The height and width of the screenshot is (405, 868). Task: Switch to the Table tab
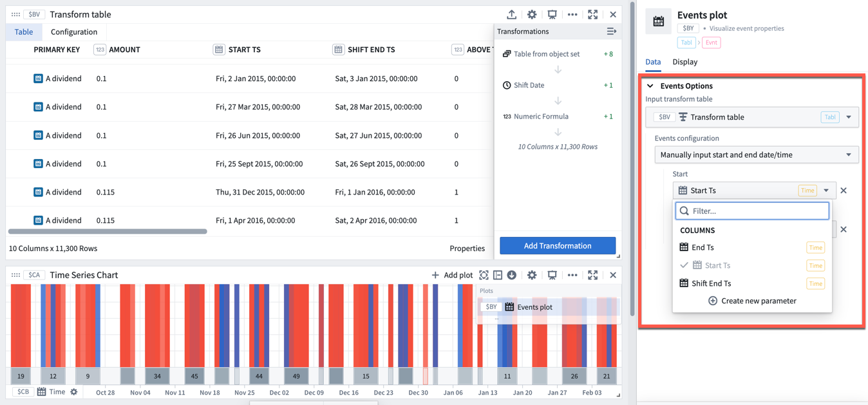click(24, 32)
